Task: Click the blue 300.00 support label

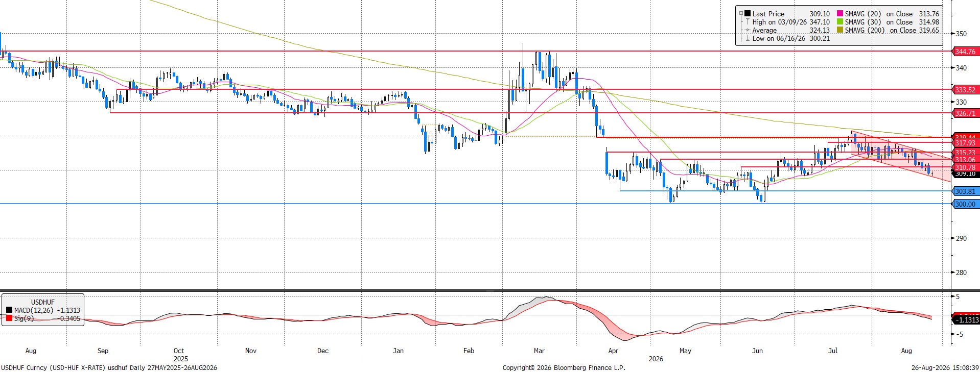Action: pyautogui.click(x=965, y=204)
